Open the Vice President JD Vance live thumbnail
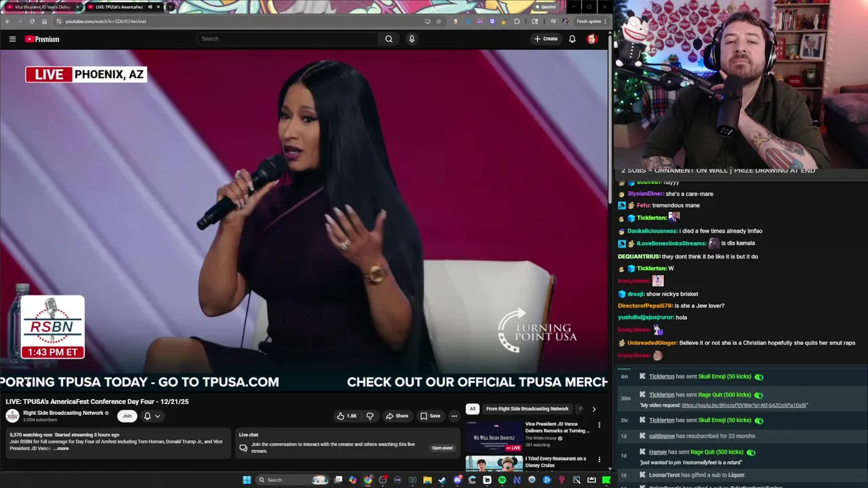 pos(494,436)
